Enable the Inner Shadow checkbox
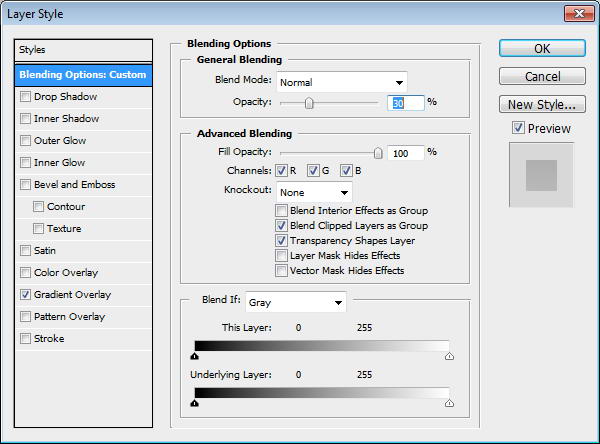This screenshot has width=600, height=444. coord(25,119)
